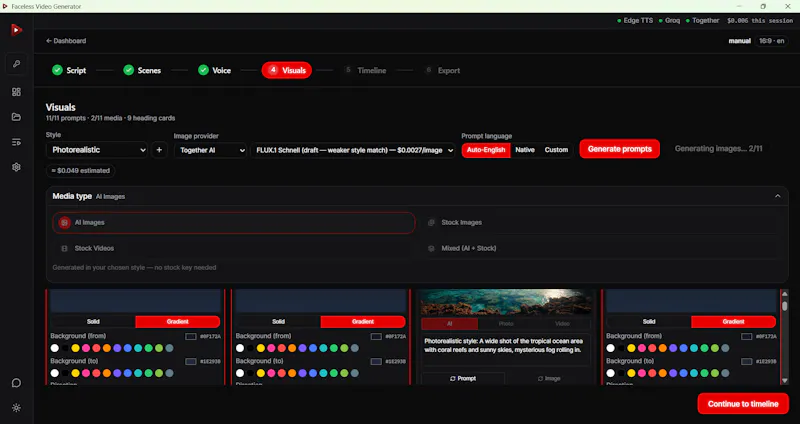Return to Dashboard via back link

tap(66, 41)
